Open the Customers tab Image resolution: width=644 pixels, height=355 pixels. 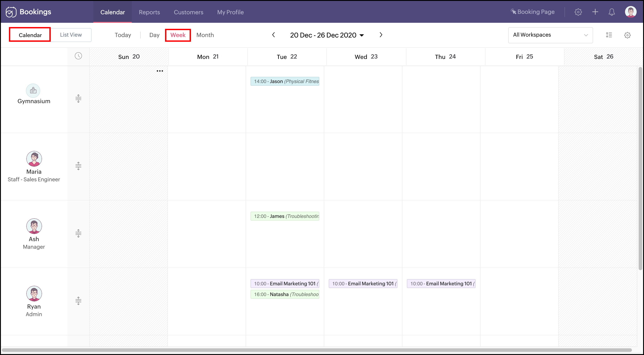tap(188, 12)
